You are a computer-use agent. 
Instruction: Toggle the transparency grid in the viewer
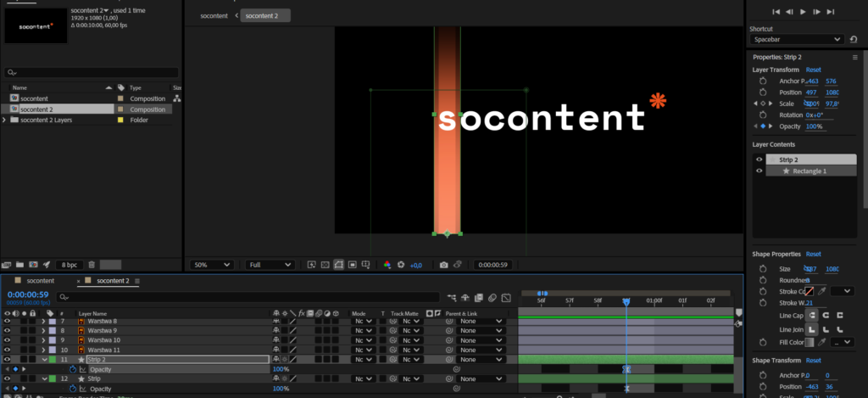click(x=325, y=265)
